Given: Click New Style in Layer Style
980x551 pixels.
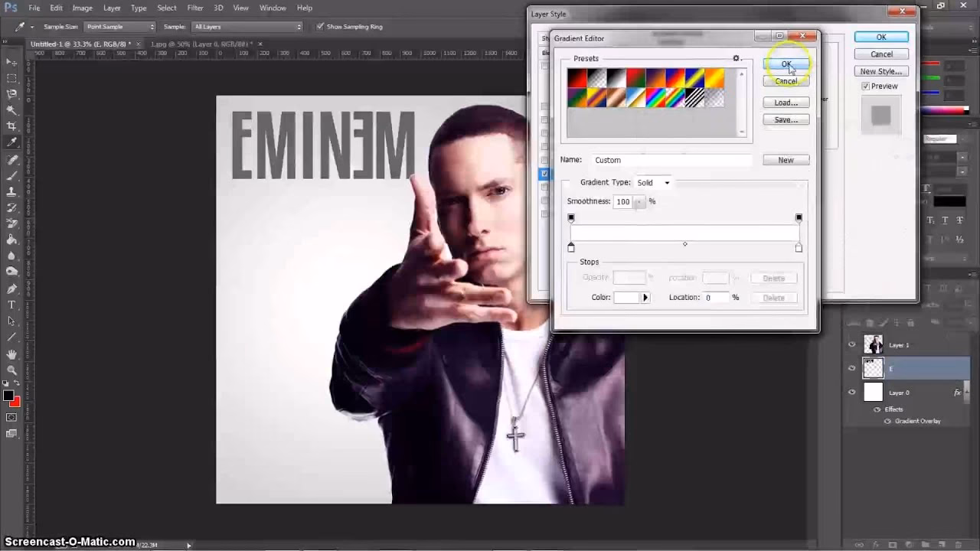Looking at the screenshot, I should point(881,70).
